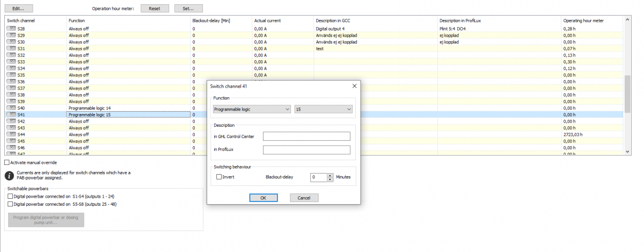644x252 pixels.
Task: Sort by Blackout-delay [Min] column header
Action: coord(221,20)
